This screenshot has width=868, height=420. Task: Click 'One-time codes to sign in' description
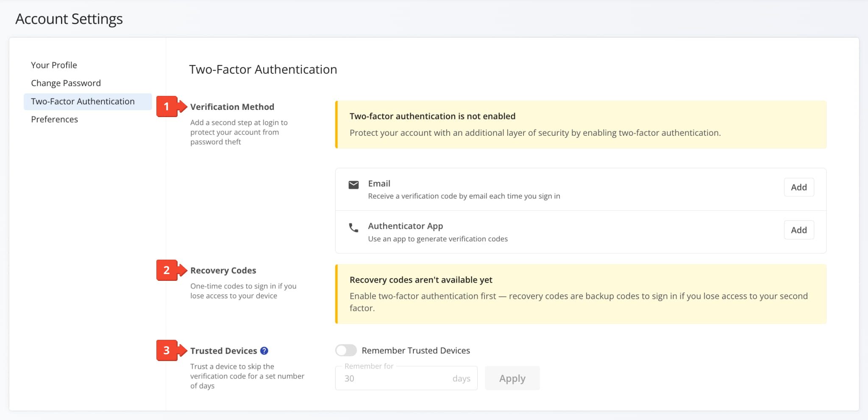tap(243, 291)
